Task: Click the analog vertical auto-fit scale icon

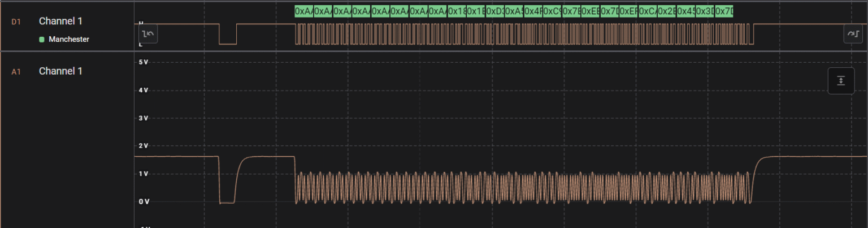Action: click(x=841, y=81)
